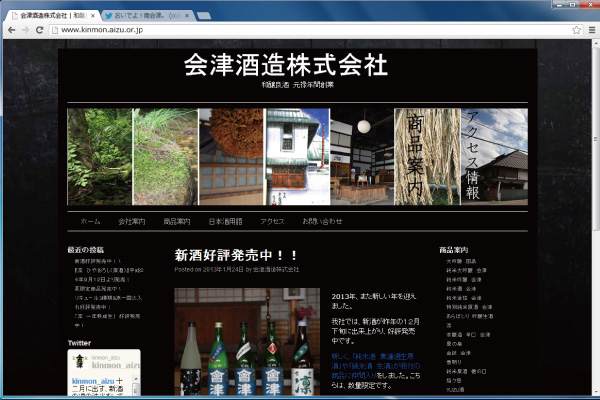Close the 会津酒造株式会社 browser tab

[91, 16]
